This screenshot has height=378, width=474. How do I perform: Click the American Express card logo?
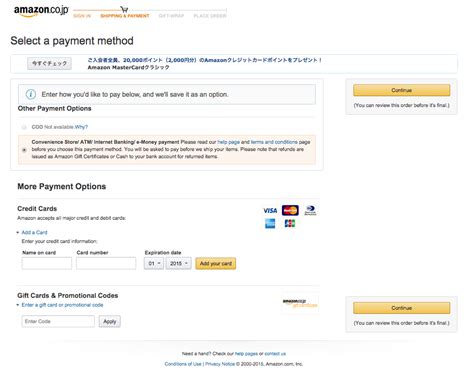click(x=270, y=224)
